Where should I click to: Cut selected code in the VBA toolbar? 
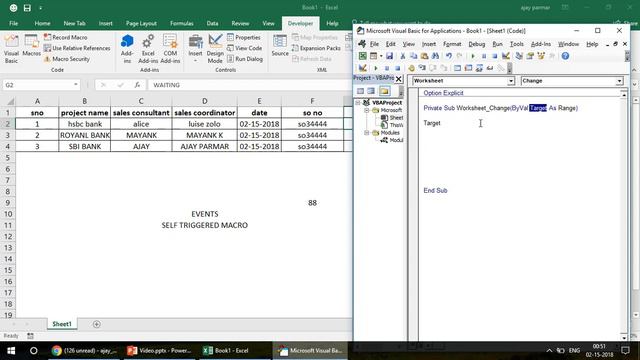point(403,56)
